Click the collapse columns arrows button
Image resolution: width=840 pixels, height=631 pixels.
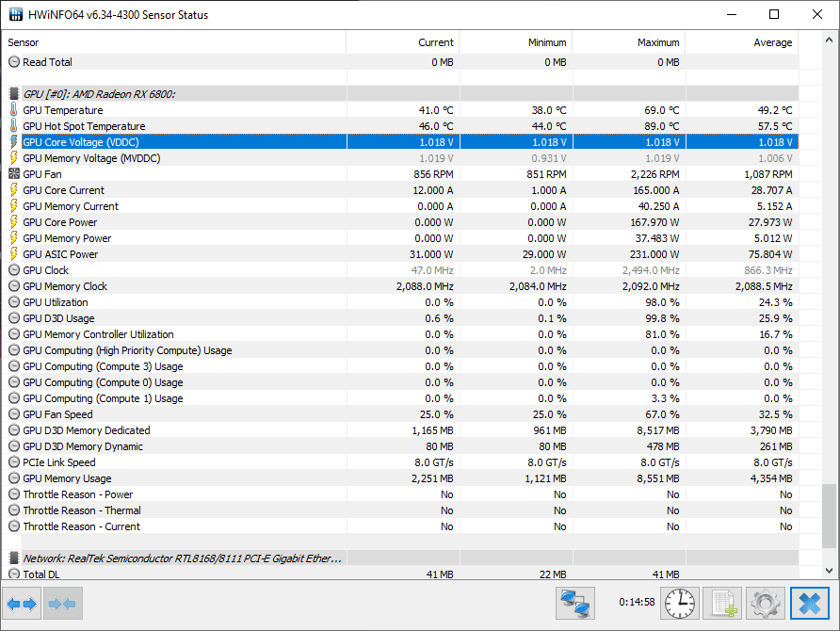tap(63, 604)
